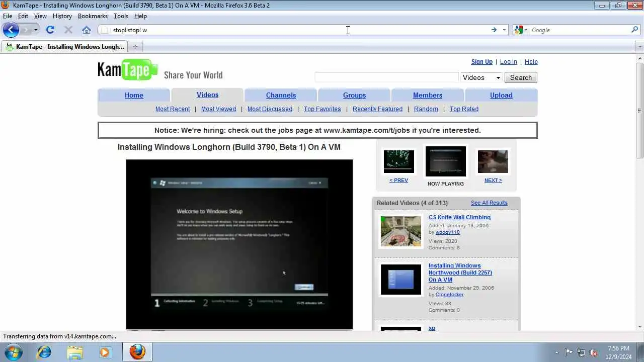644x362 pixels.
Task: Click the Search button
Action: pos(521,77)
